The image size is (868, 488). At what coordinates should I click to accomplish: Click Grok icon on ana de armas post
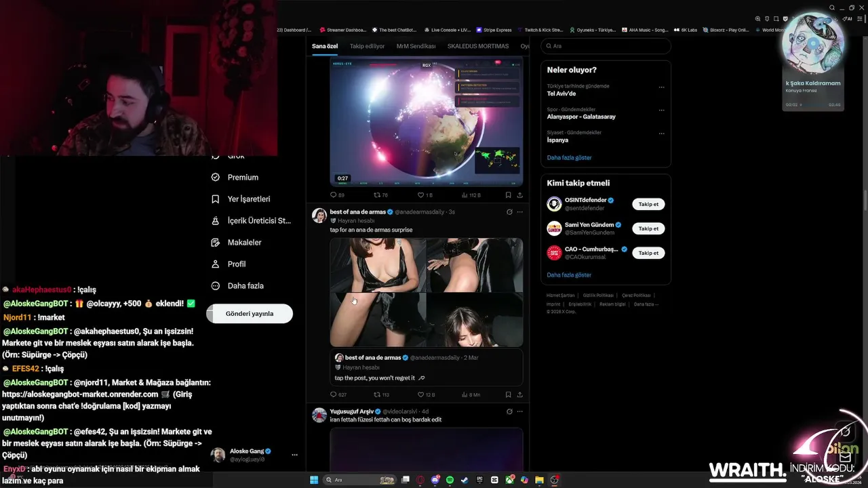tap(509, 212)
